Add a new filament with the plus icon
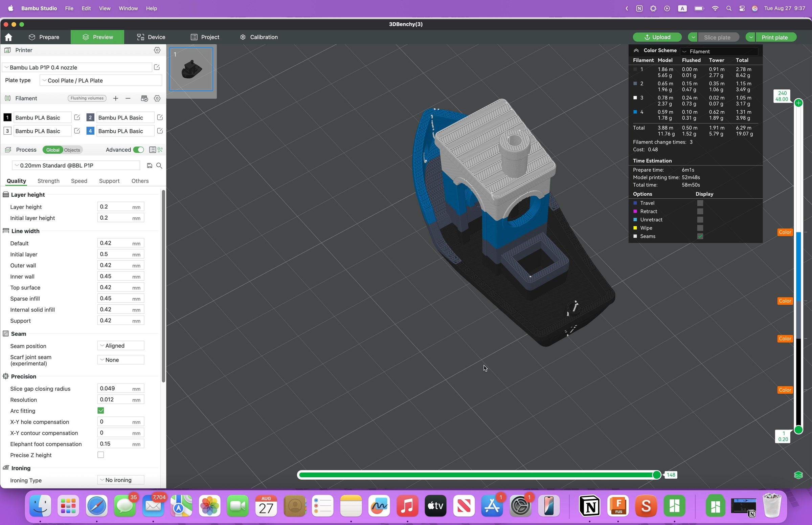Viewport: 812px width, 525px height. [115, 98]
